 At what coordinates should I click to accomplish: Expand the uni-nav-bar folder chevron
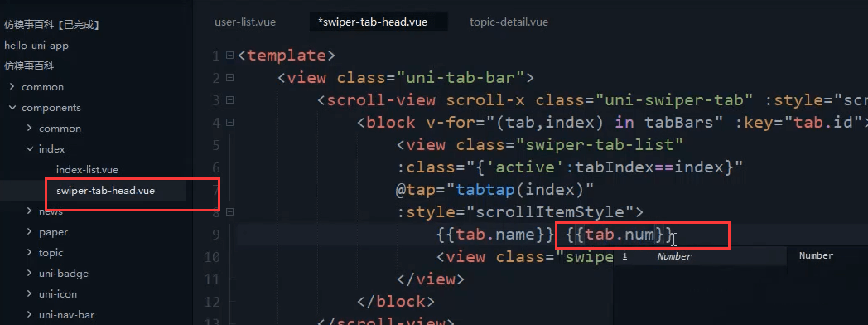point(29,314)
